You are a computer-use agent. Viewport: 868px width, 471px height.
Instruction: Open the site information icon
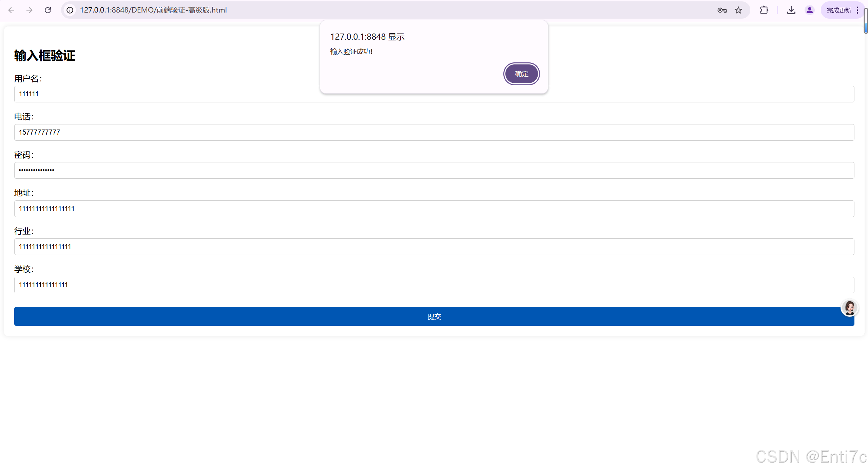(x=70, y=10)
